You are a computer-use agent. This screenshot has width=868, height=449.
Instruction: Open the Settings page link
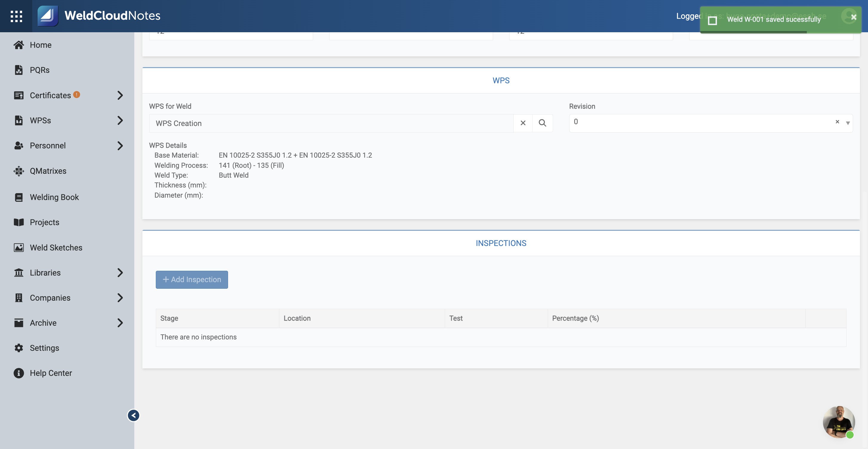pyautogui.click(x=44, y=348)
